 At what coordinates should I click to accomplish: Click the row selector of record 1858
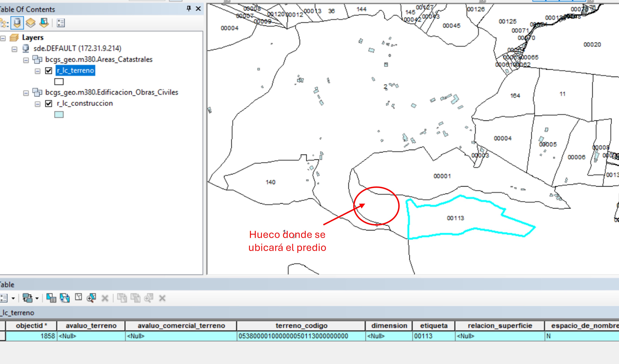point(3,336)
